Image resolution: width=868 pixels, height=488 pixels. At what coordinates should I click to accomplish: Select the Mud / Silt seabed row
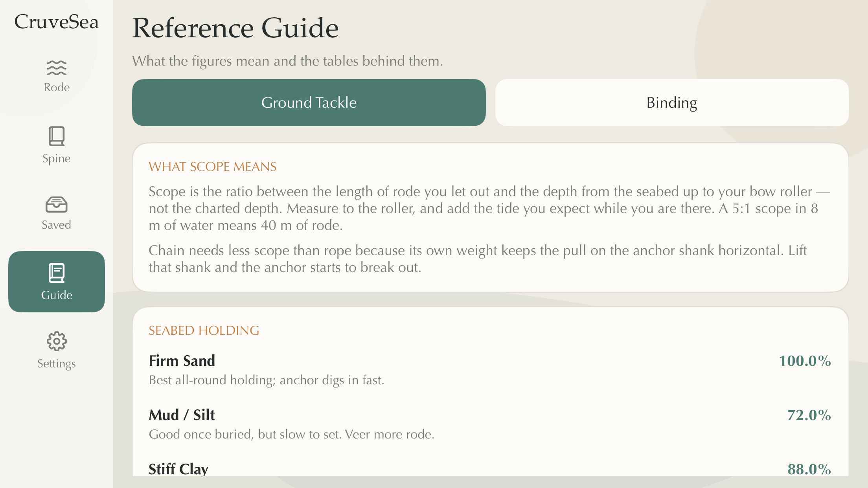[490, 424]
